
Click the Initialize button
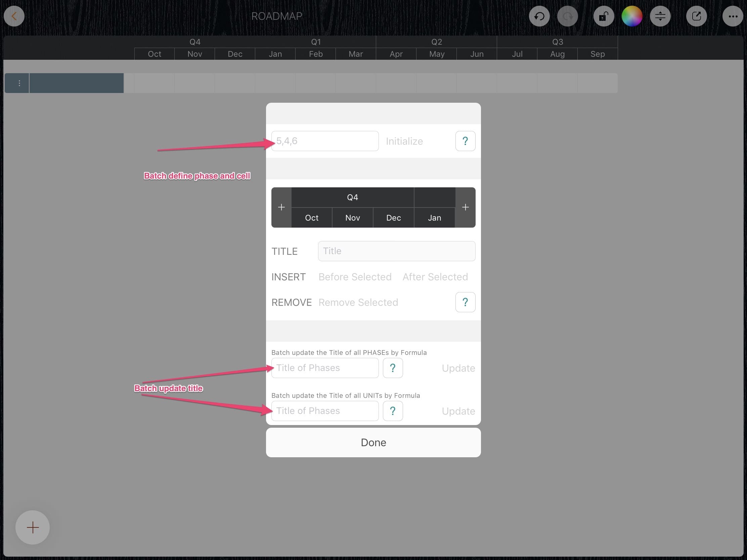point(404,141)
